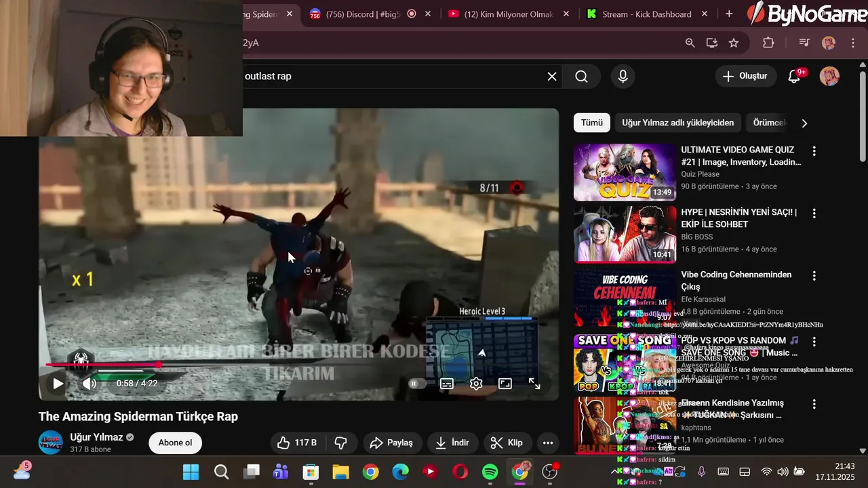
Task: Open Chrome three-dot menu
Action: tap(853, 43)
